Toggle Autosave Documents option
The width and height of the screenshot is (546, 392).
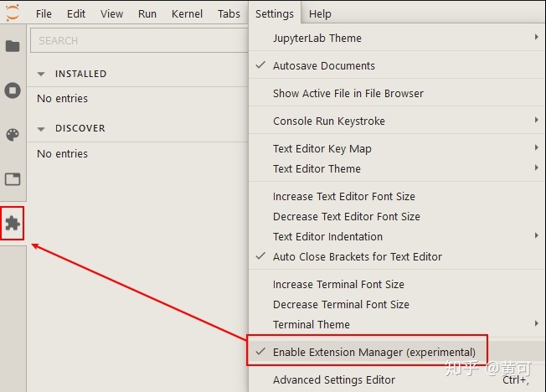[x=397, y=65]
